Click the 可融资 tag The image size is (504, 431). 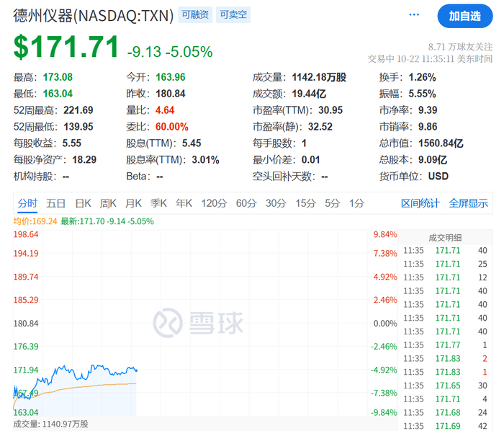[195, 15]
